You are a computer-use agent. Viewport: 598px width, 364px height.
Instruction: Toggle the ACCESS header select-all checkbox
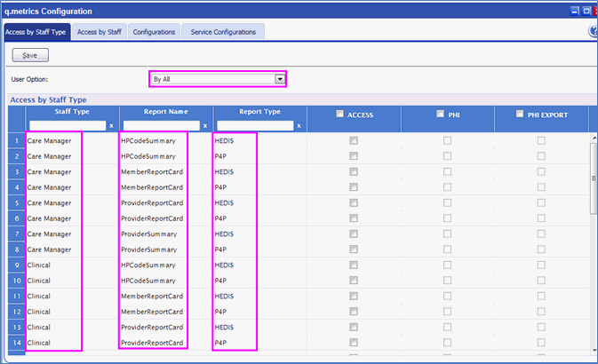(x=340, y=114)
